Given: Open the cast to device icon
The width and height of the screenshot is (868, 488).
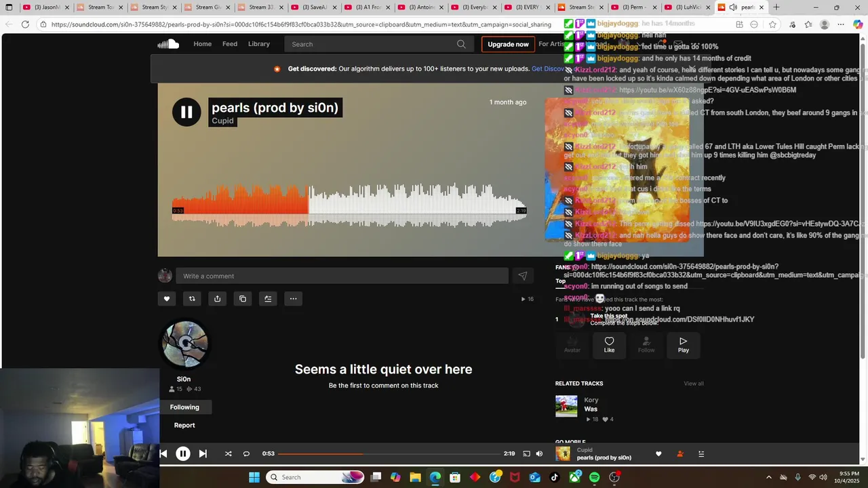Looking at the screenshot, I should (x=526, y=454).
